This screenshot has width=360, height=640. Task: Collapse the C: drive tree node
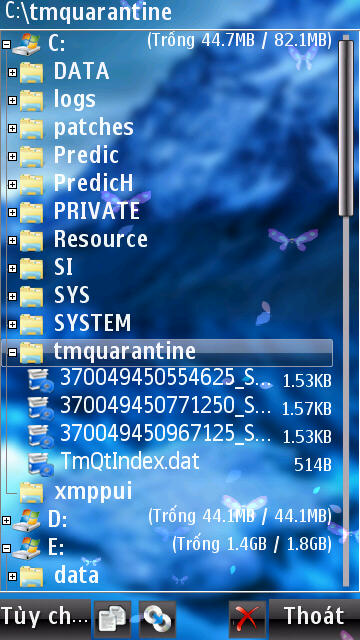(x=6, y=44)
